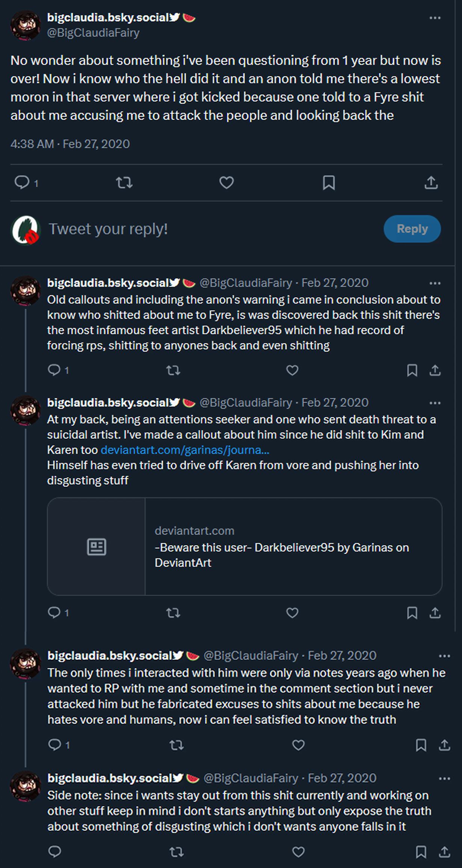The height and width of the screenshot is (868, 462).
Task: Click @BigClaudiaFairy handle on main tweet
Action: [93, 33]
